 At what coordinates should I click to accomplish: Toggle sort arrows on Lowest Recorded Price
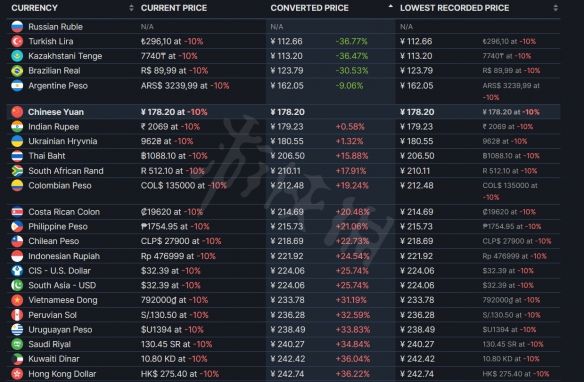point(555,8)
